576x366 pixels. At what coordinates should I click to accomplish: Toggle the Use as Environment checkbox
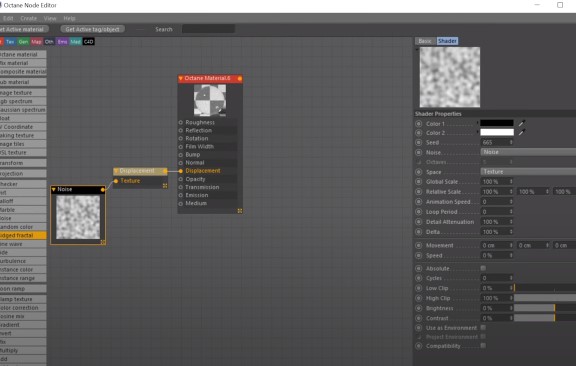pyautogui.click(x=483, y=327)
